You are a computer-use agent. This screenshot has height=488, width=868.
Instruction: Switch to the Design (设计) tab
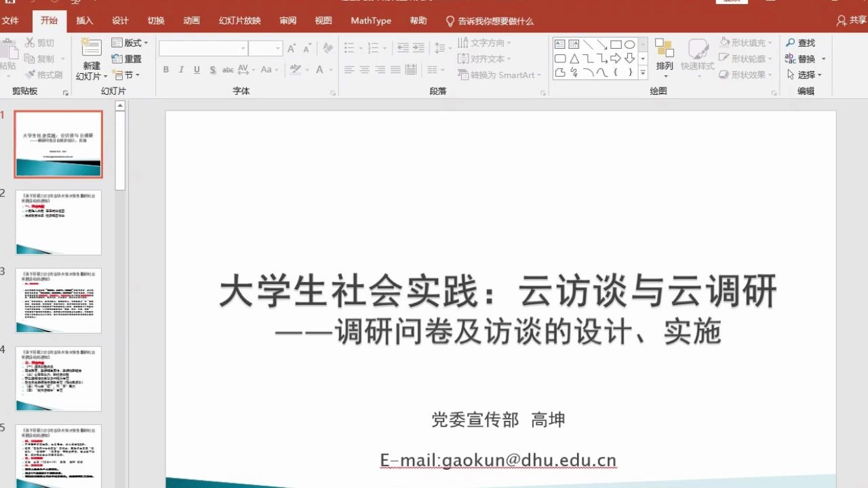120,21
